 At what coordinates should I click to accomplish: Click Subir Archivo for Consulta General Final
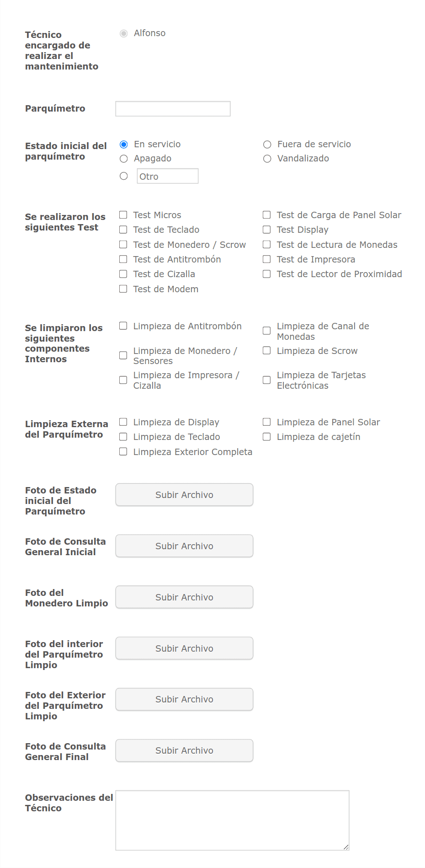[184, 750]
